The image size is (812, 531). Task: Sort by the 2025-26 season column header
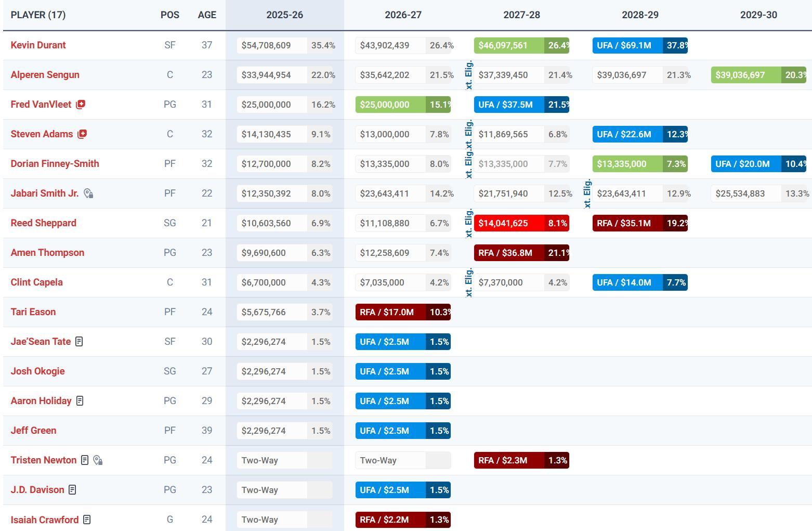click(x=284, y=15)
